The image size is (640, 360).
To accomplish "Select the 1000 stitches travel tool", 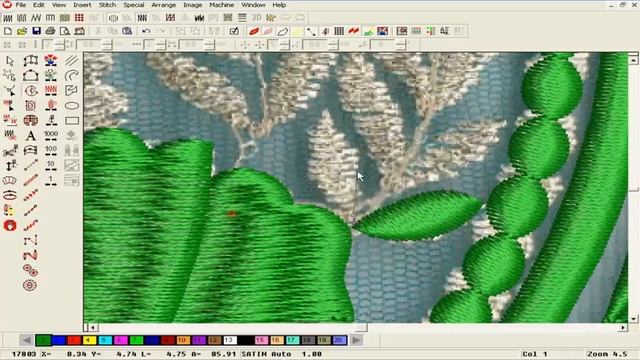I will click(51, 136).
